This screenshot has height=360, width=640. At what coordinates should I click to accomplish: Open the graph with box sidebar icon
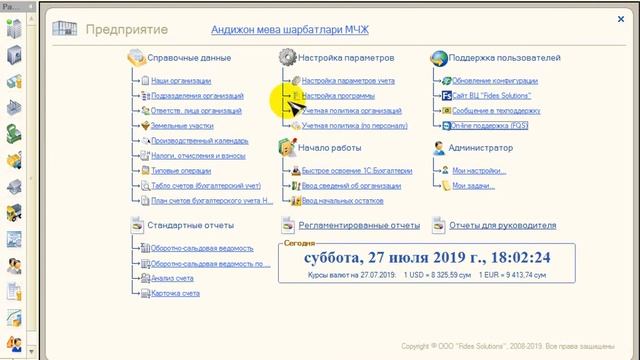coord(14,318)
